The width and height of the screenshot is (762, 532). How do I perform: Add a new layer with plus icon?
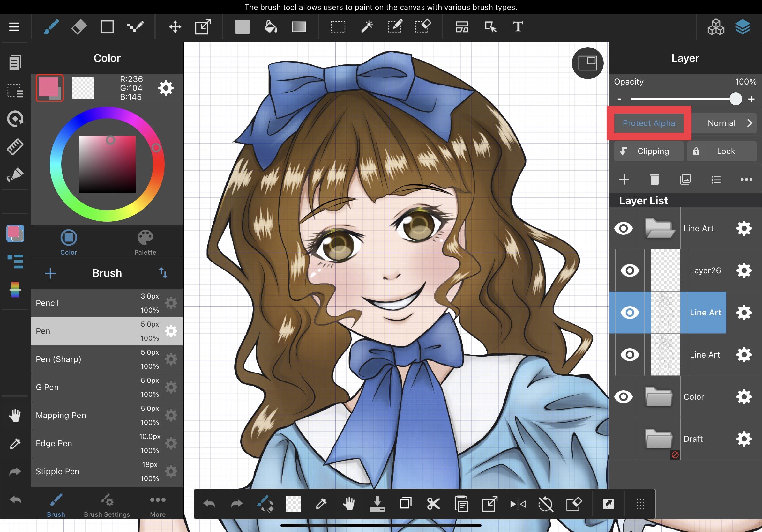624,180
